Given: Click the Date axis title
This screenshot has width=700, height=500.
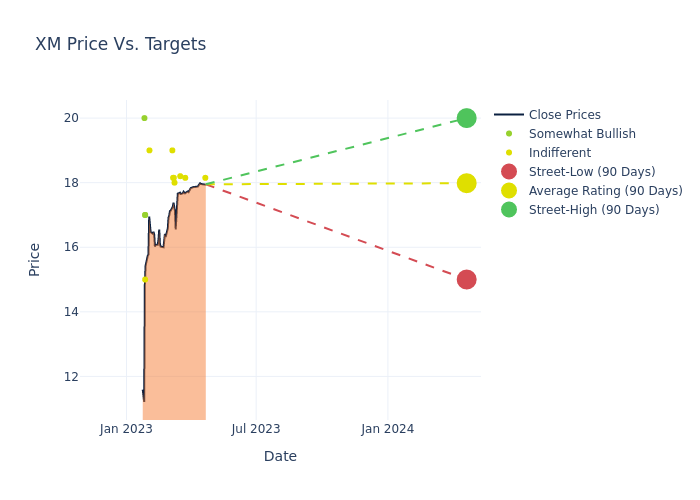Looking at the screenshot, I should [x=280, y=456].
